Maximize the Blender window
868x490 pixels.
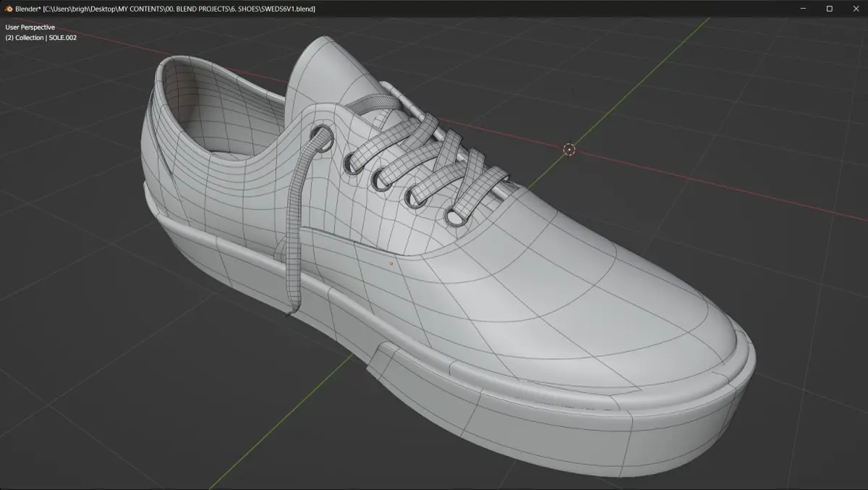pyautogui.click(x=829, y=8)
